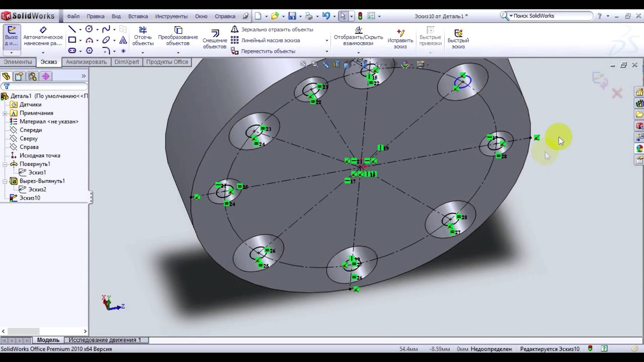Select the Point sketch tool
Image resolution: width=644 pixels, height=362 pixels.
pyautogui.click(x=123, y=51)
